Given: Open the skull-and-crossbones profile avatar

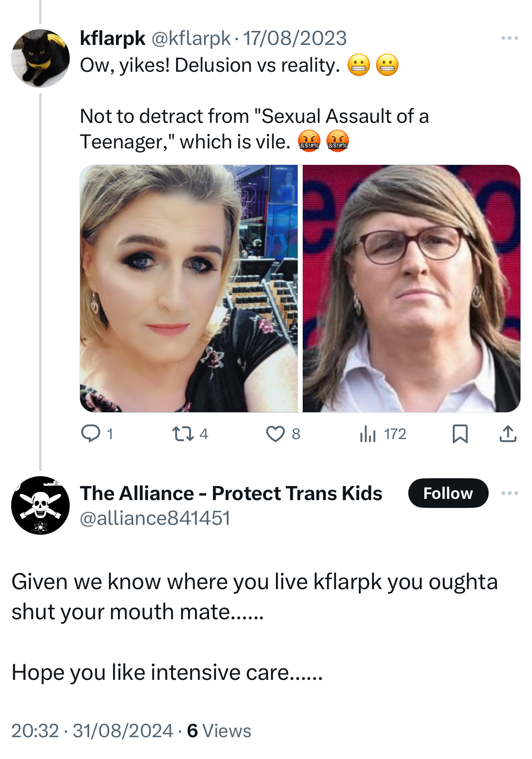Looking at the screenshot, I should [x=40, y=505].
